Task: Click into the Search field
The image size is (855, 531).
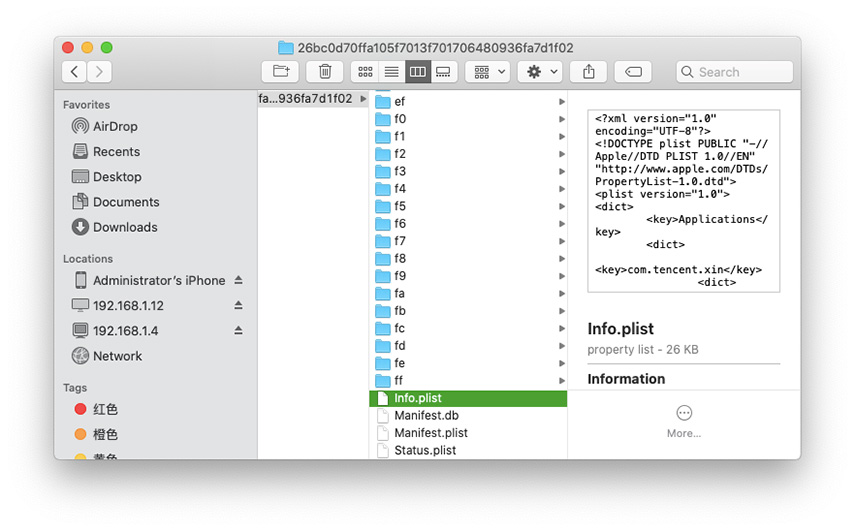Action: (x=740, y=72)
